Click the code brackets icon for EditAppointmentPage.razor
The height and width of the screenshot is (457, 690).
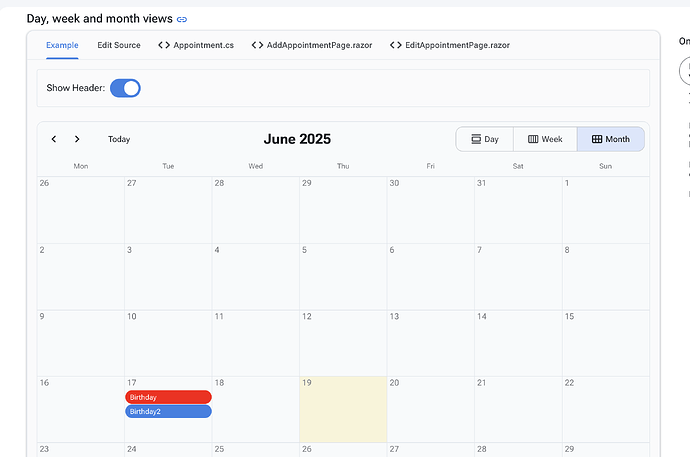point(396,45)
